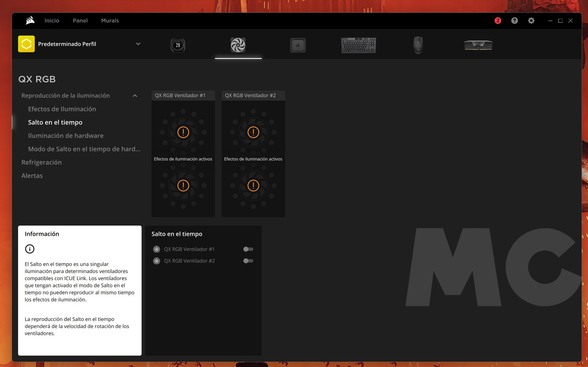588x367 pixels.
Task: Open the mouse device icon
Action: (x=418, y=45)
